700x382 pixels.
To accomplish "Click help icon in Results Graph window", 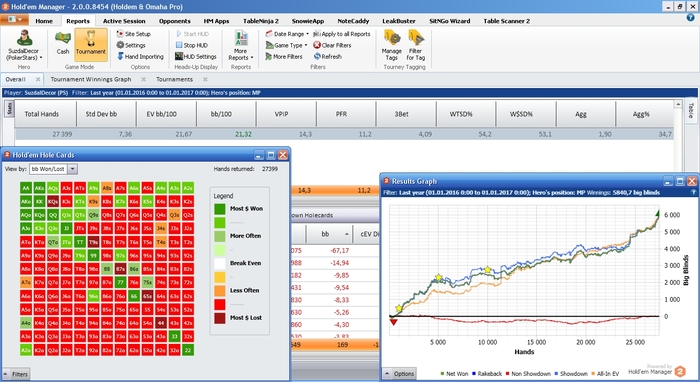I will (x=693, y=192).
